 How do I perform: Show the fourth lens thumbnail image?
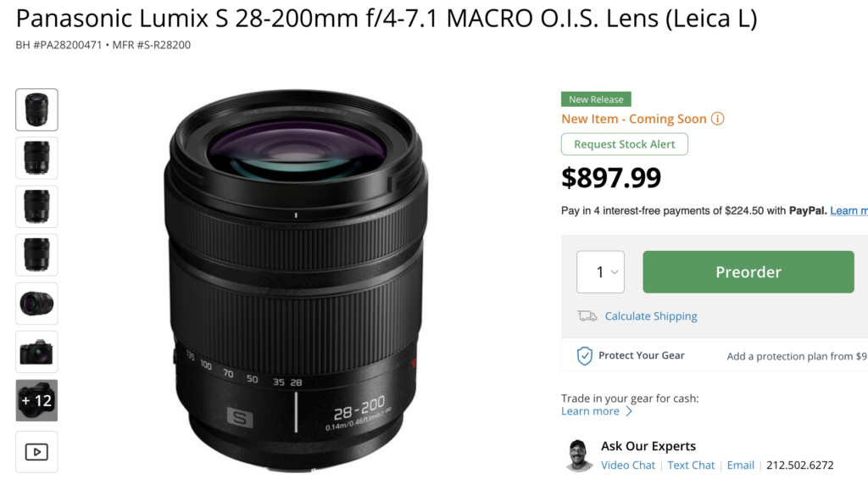tap(36, 254)
